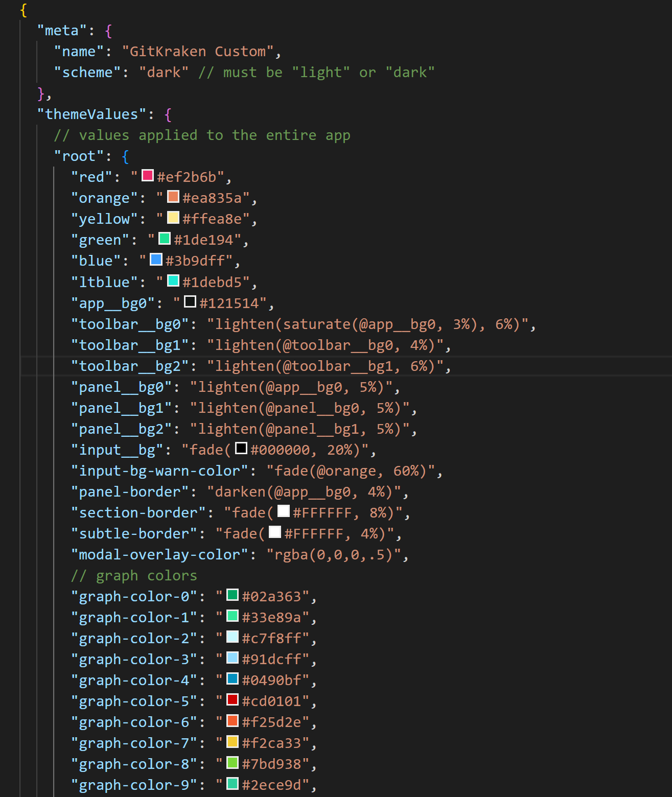The width and height of the screenshot is (672, 797).
Task: Click the yellow swatch #ffea8e
Action: (x=173, y=218)
